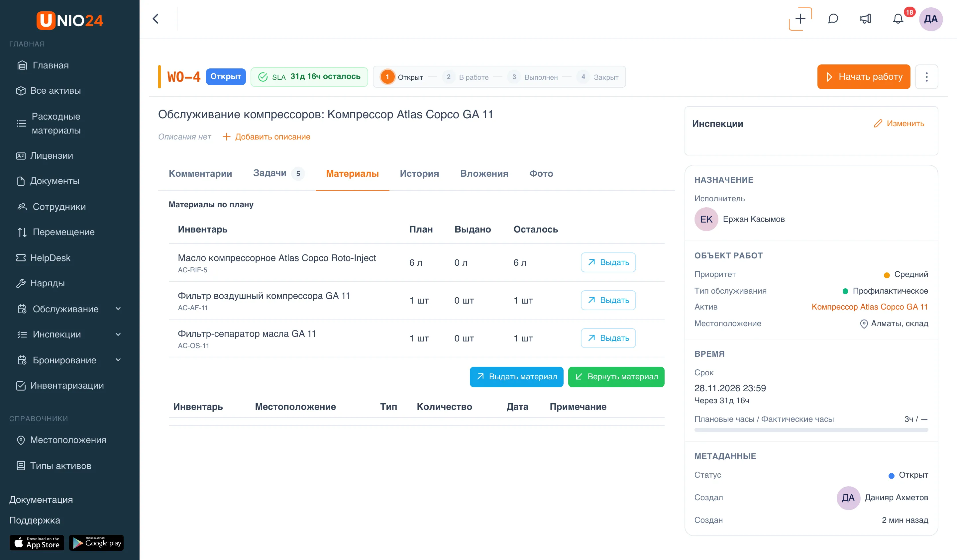This screenshot has height=560, width=957.
Task: Open user avatar ДА in header
Action: point(931,19)
